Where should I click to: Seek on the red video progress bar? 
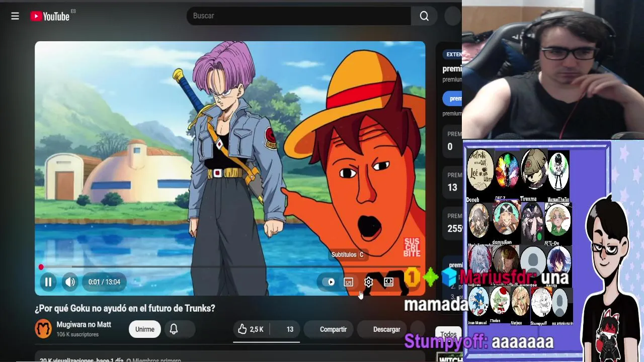230,267
